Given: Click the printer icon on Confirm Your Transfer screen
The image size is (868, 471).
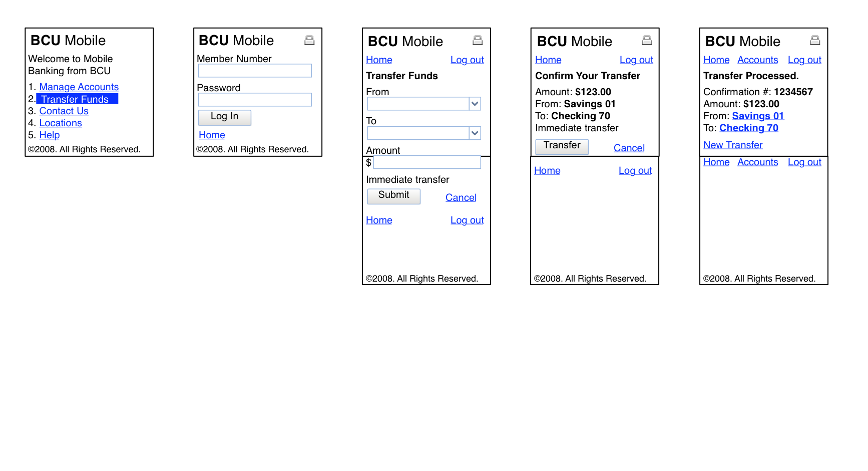Looking at the screenshot, I should [x=647, y=40].
